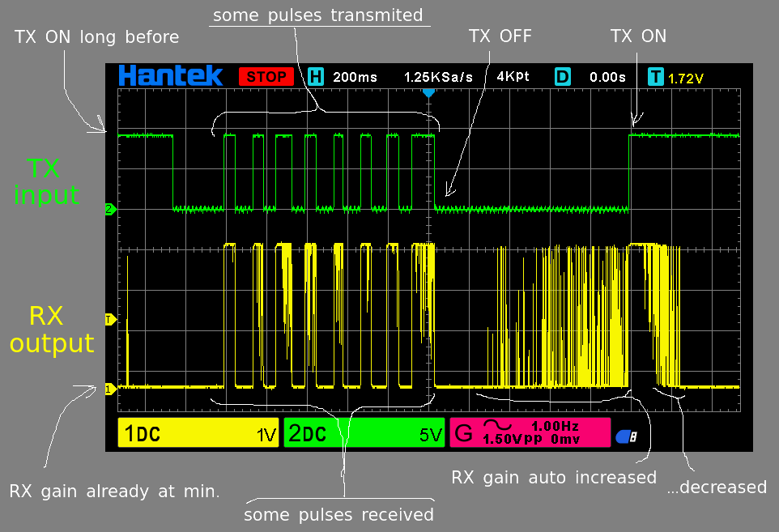Screen dimensions: 779x532
Task: Click the blue USB connection icon
Action: coord(626,436)
